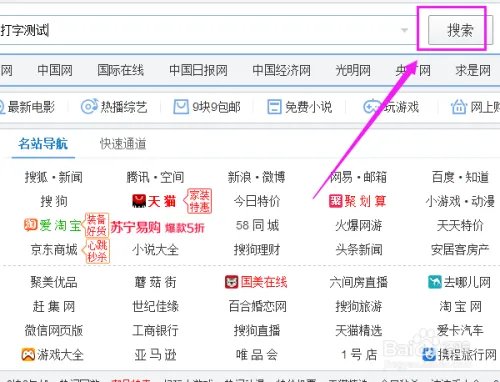Open the 火爆网游 link
The width and height of the screenshot is (500, 382).
358,225
